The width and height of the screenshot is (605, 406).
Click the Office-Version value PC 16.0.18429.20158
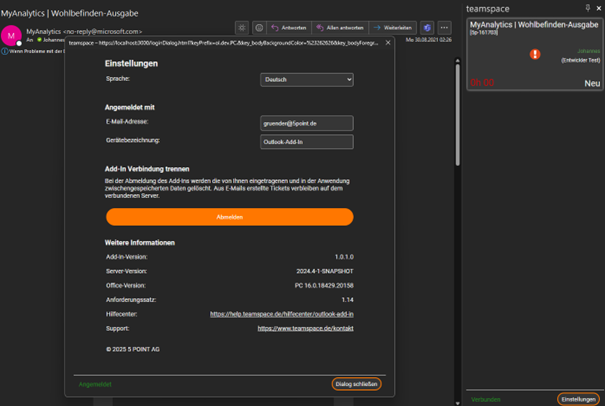tap(324, 286)
